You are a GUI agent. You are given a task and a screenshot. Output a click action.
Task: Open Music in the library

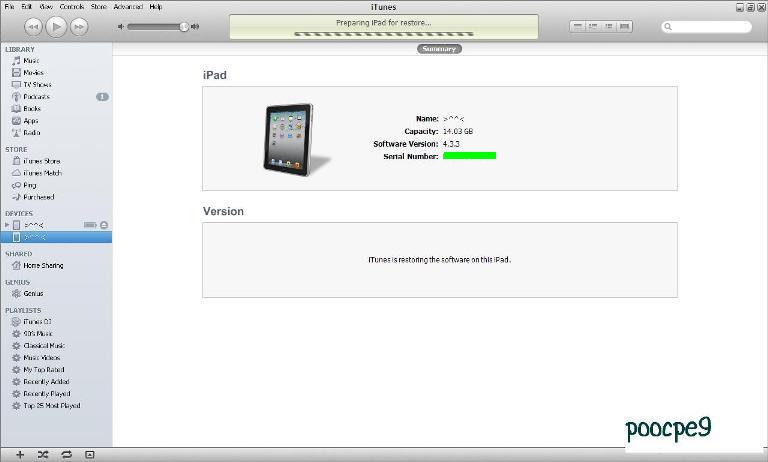(x=31, y=61)
